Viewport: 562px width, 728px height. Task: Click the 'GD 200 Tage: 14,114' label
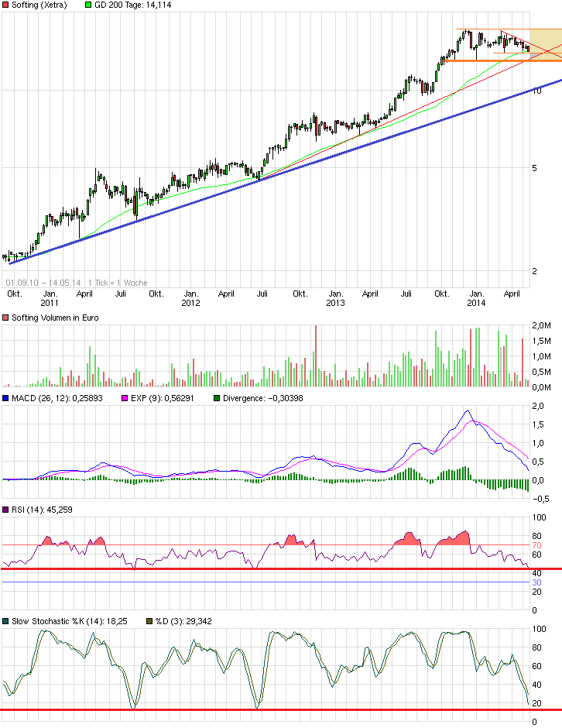click(x=132, y=5)
